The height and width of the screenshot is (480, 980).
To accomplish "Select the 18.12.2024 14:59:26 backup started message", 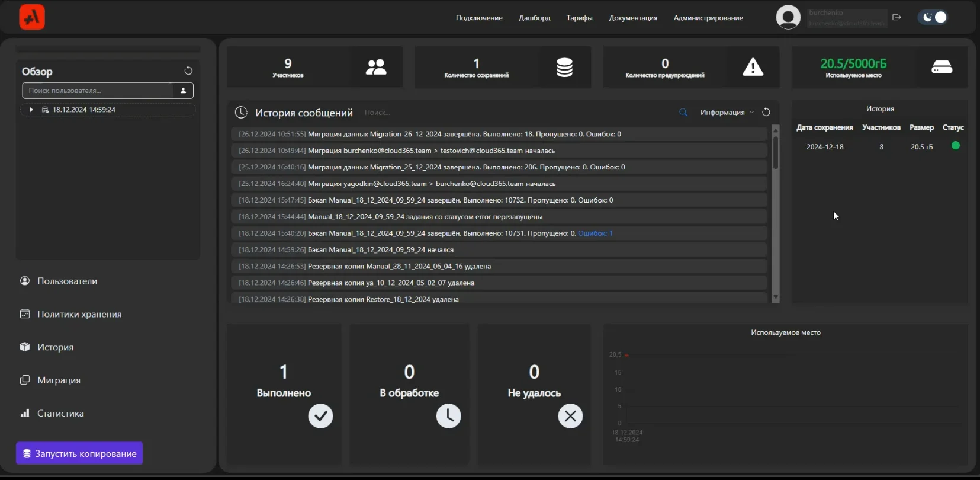I will tap(499, 249).
